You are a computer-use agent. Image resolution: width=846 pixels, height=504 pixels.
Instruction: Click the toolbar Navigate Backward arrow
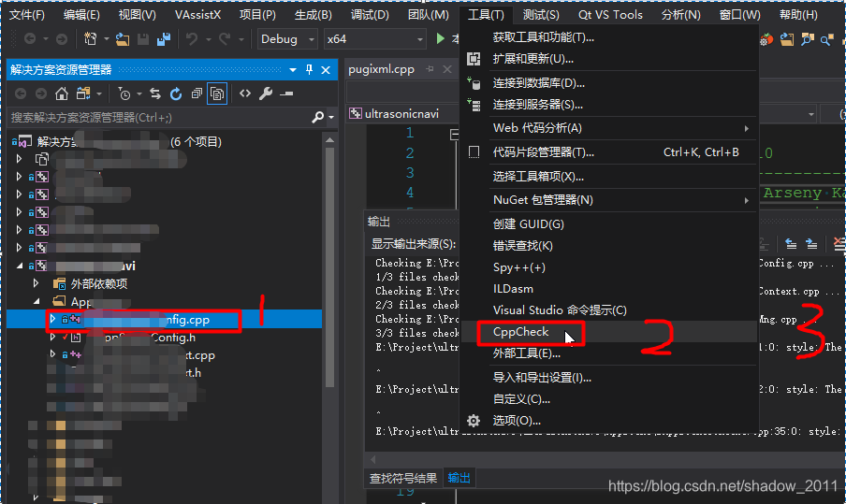click(30, 39)
